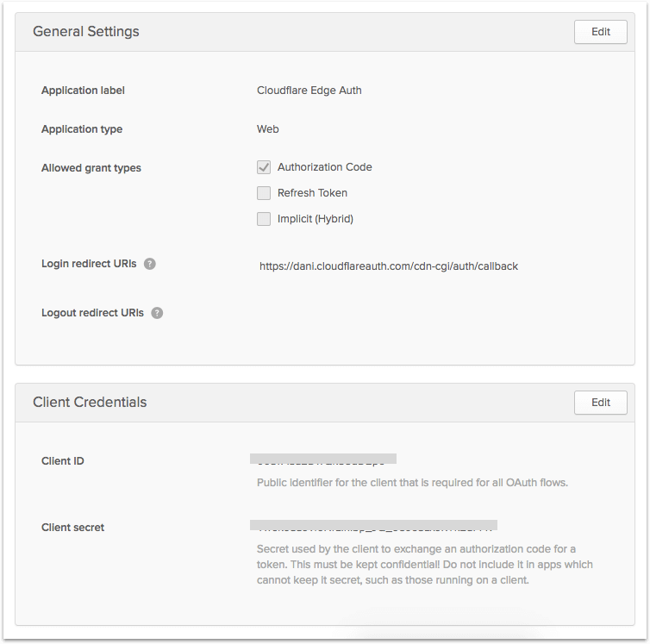
Task: Click the Cloudflare Edge Auth label value
Action: click(x=309, y=91)
